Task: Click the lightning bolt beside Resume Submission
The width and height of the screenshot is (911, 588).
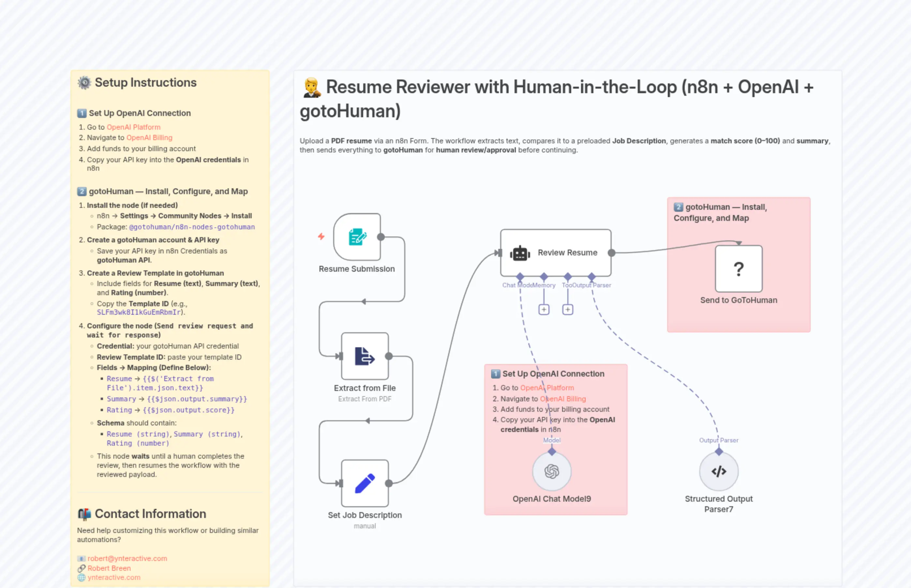Action: click(x=321, y=237)
